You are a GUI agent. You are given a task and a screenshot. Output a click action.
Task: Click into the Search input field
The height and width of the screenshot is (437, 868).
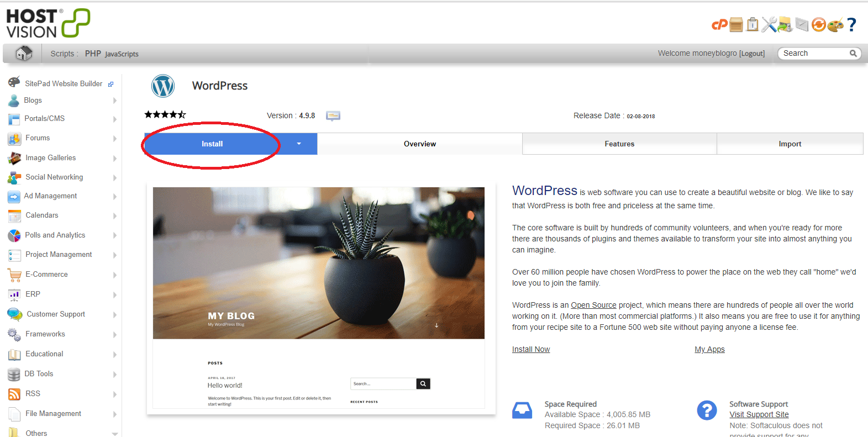814,53
